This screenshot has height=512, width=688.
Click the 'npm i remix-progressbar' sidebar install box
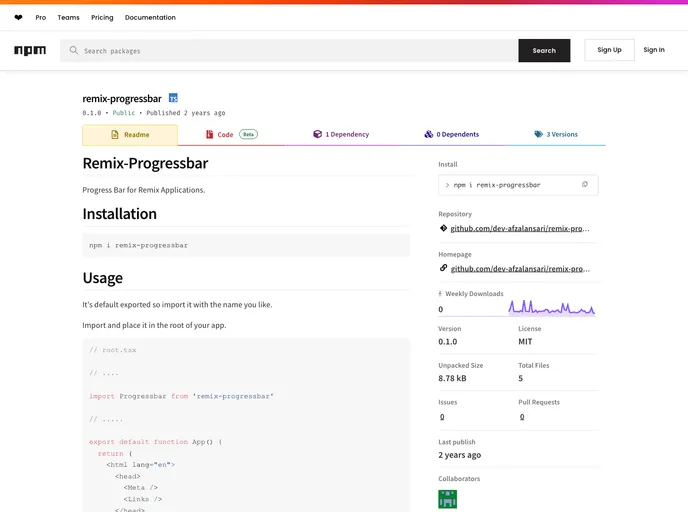(x=518, y=185)
